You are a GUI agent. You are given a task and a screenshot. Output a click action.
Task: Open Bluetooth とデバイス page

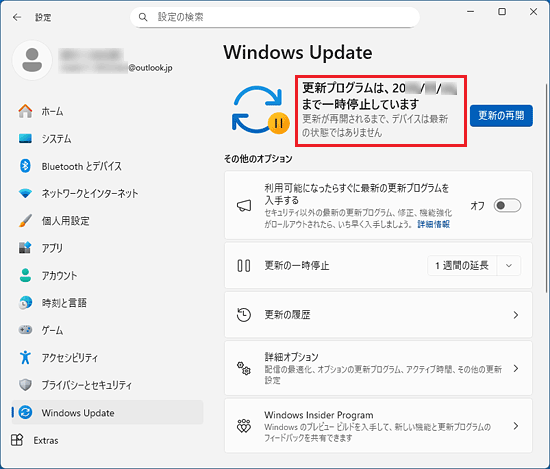point(107,166)
